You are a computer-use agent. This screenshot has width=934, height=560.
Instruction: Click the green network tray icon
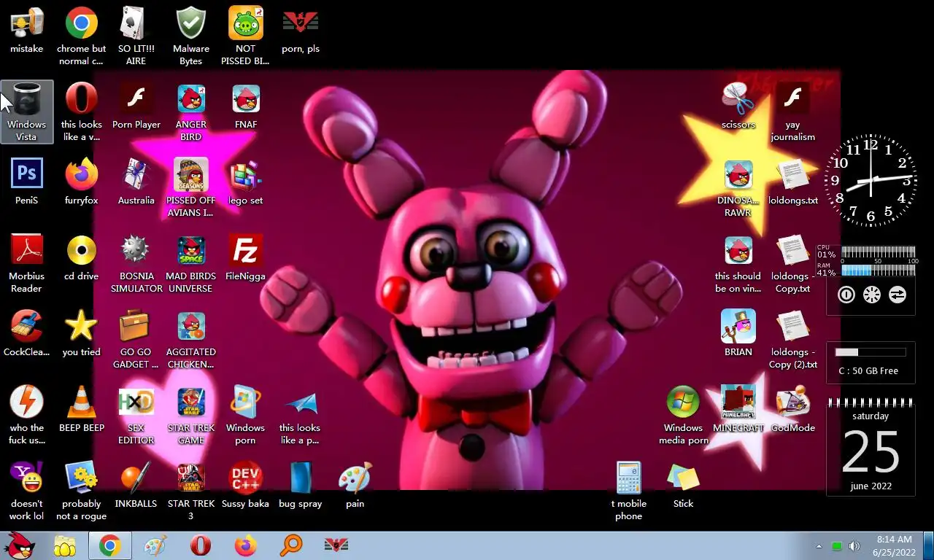[837, 546]
